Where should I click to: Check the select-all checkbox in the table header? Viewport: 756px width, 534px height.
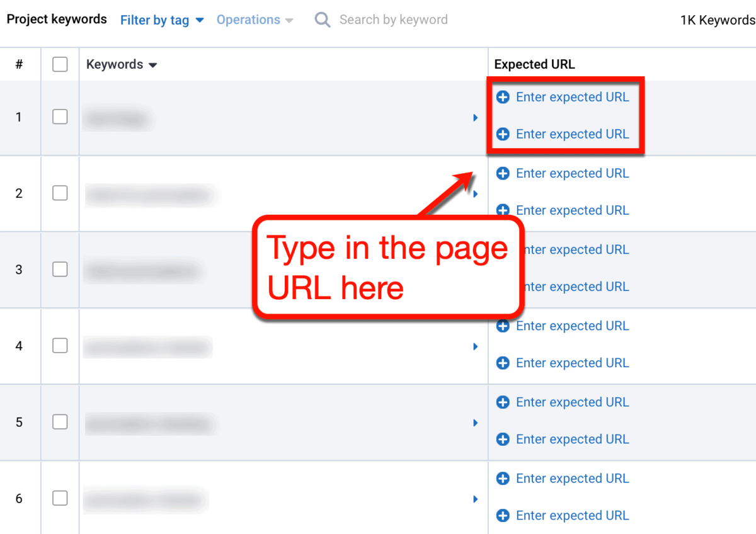point(60,64)
